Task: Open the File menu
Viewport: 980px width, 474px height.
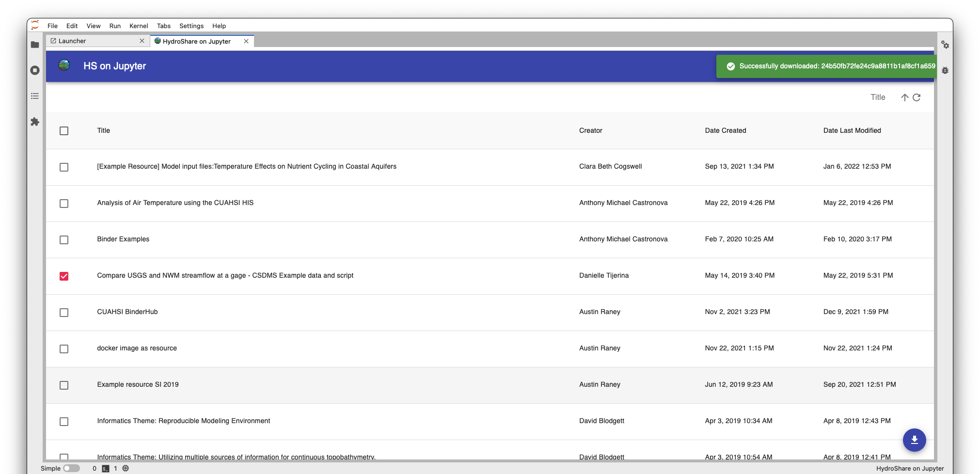Action: point(52,26)
